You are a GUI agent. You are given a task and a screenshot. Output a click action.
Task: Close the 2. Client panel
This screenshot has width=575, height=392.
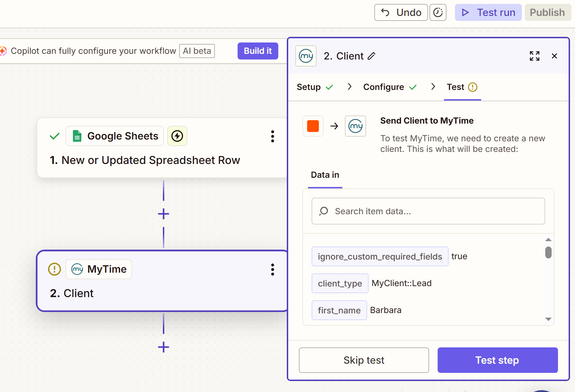pyautogui.click(x=554, y=56)
